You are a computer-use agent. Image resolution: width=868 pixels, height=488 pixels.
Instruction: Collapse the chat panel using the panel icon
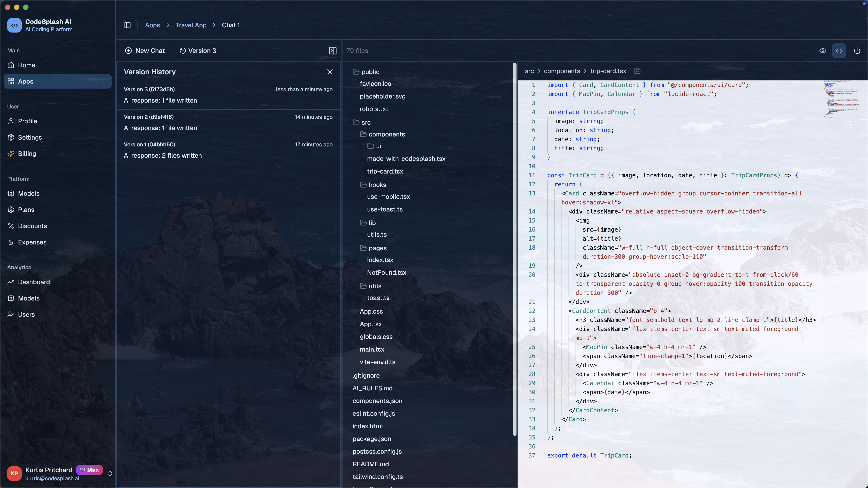pyautogui.click(x=333, y=51)
